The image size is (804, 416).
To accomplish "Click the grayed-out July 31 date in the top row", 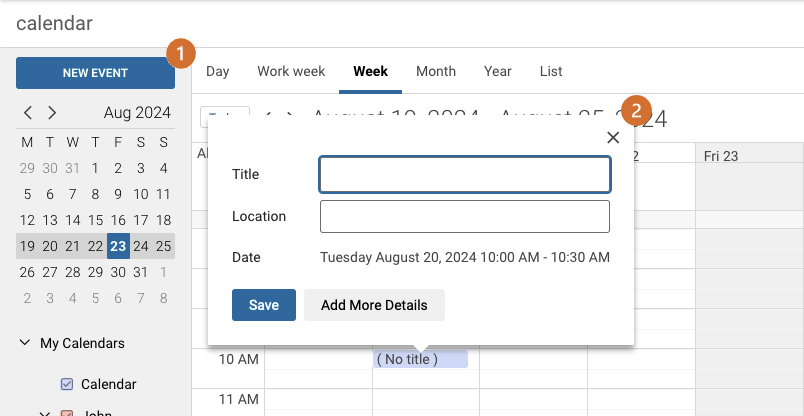I will (73, 168).
